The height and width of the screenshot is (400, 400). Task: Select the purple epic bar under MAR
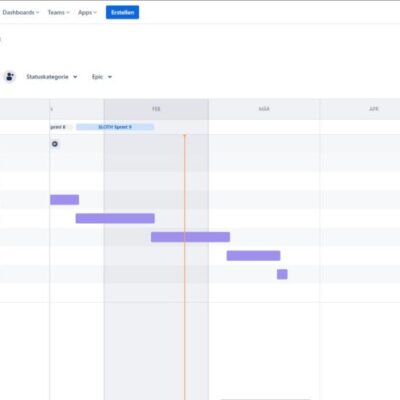point(253,256)
